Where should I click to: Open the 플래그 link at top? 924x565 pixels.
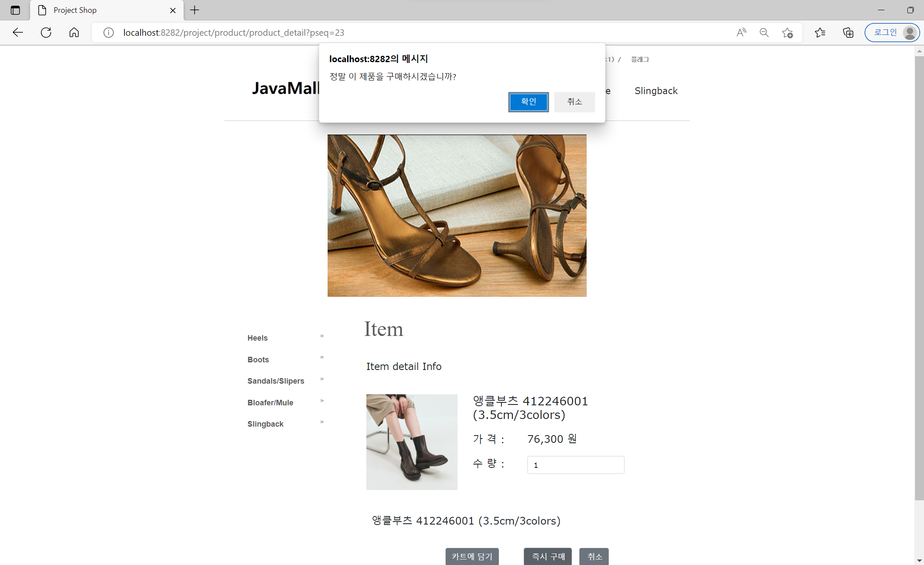point(640,59)
